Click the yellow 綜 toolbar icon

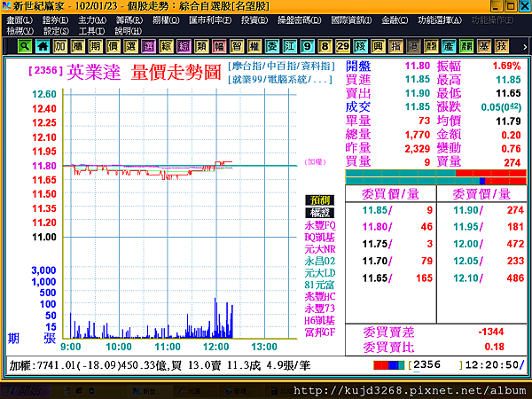coord(166,46)
